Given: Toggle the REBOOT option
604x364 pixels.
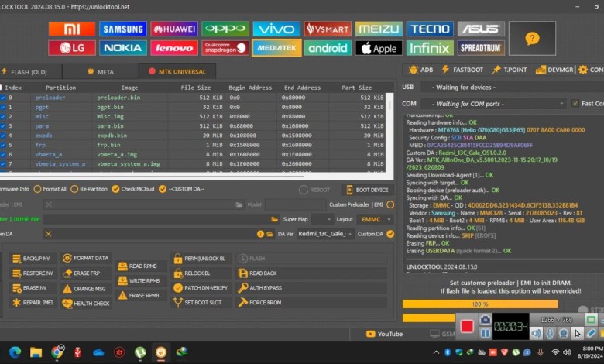Looking at the screenshot, I should [314, 190].
